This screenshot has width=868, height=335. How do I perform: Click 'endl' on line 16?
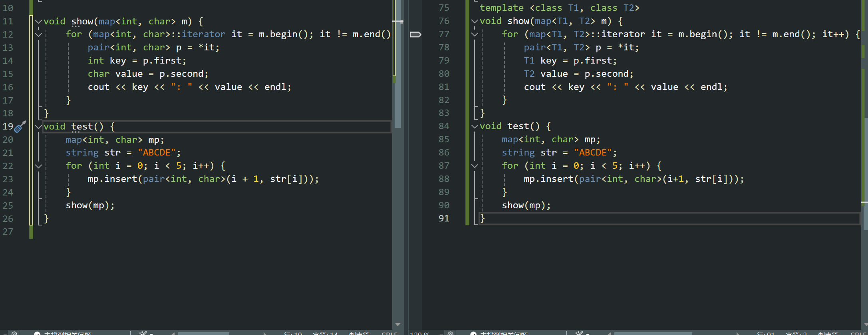(x=275, y=87)
